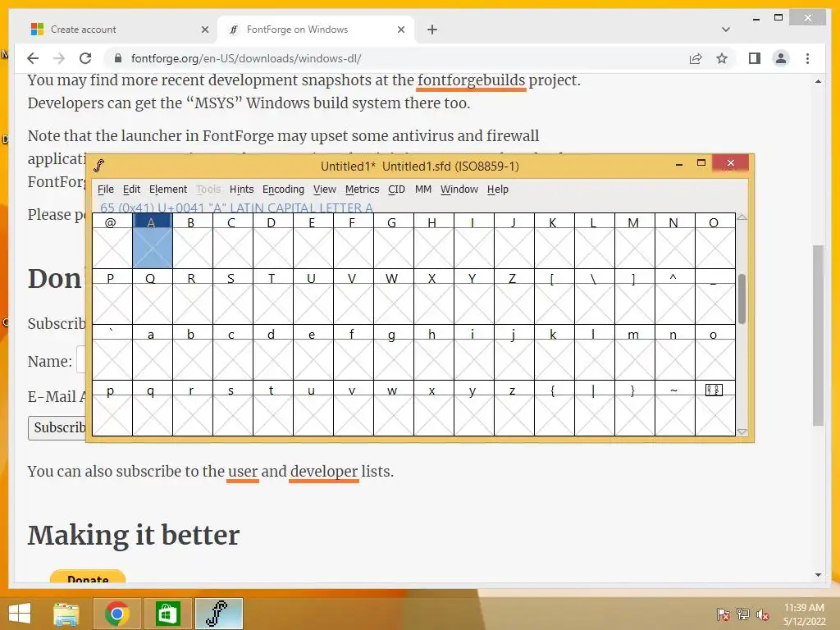Go forward in Chrome
Screen dimensions: 840x630
pyautogui.click(x=59, y=58)
